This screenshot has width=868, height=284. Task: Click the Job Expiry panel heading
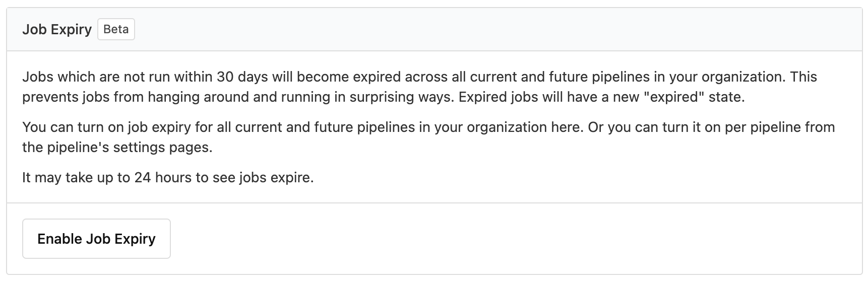coord(57,29)
